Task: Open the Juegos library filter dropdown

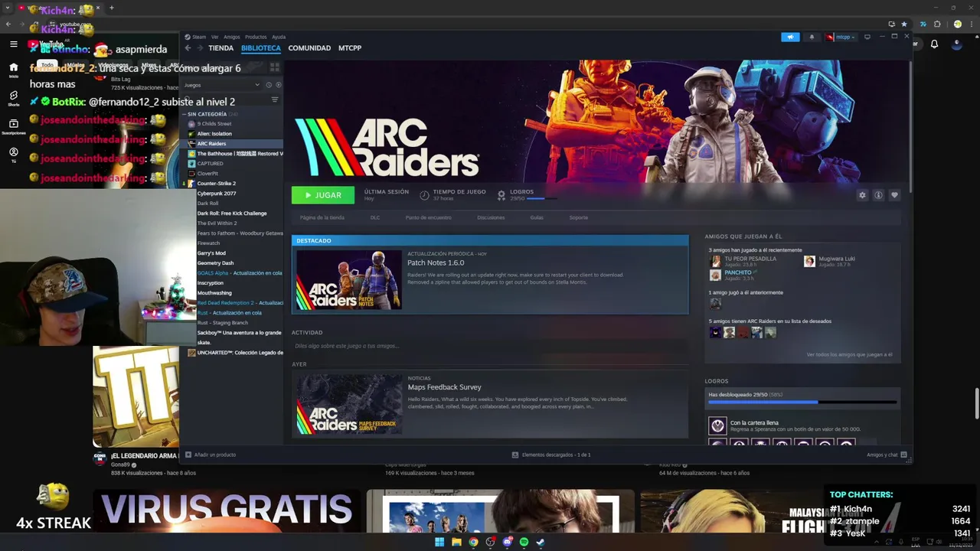Action: tap(222, 85)
